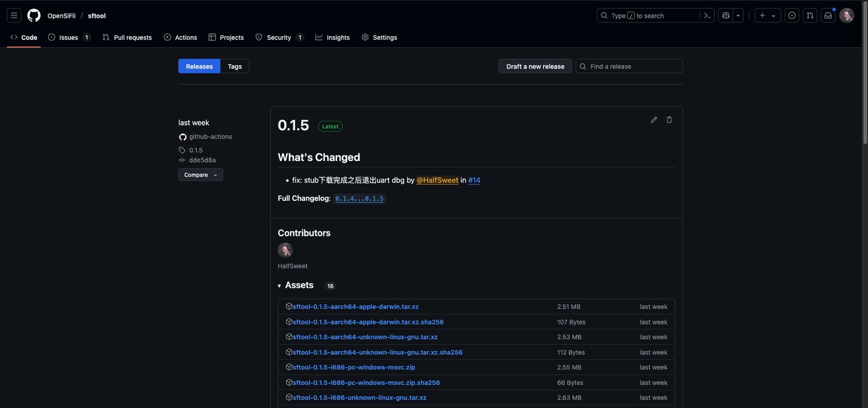Click the GitHub logo icon
Viewport: 868px width, 408px height.
pos(34,16)
